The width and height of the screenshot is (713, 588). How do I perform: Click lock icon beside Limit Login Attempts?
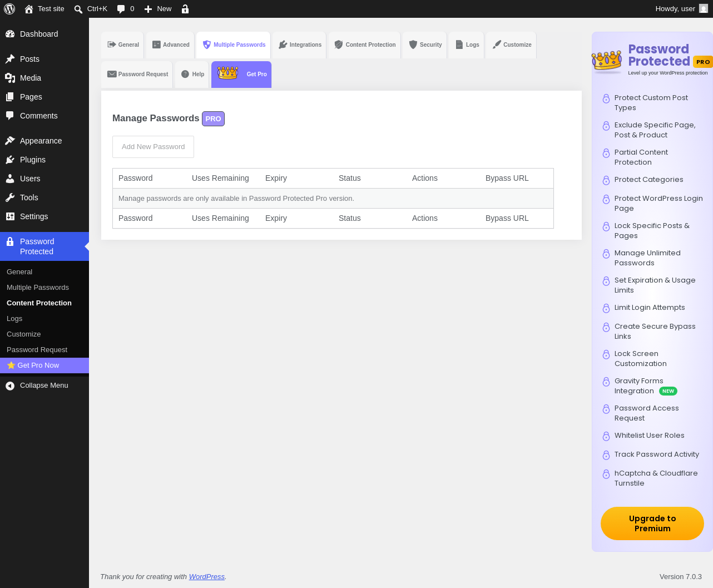tap(606, 308)
